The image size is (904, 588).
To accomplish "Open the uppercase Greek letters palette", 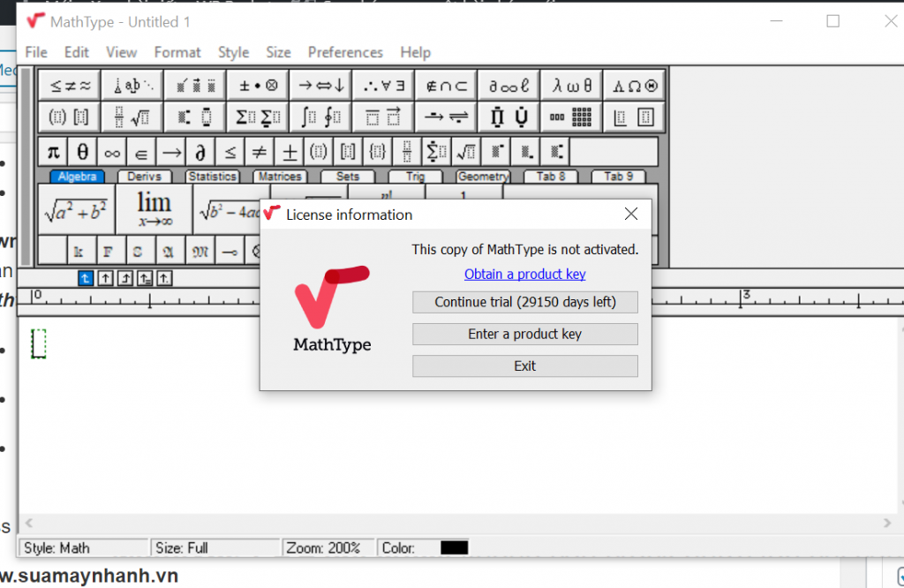I will point(635,86).
